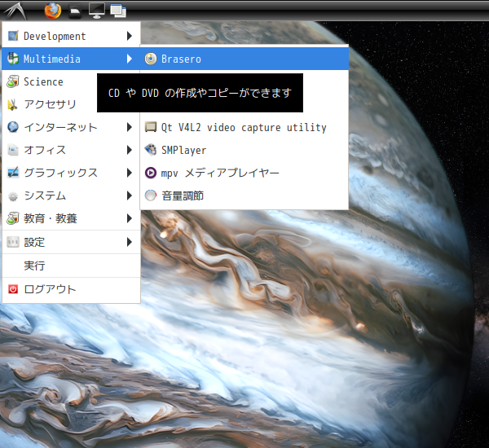Launch mpv メディアプレイヤー
This screenshot has width=489, height=448.
(244, 173)
